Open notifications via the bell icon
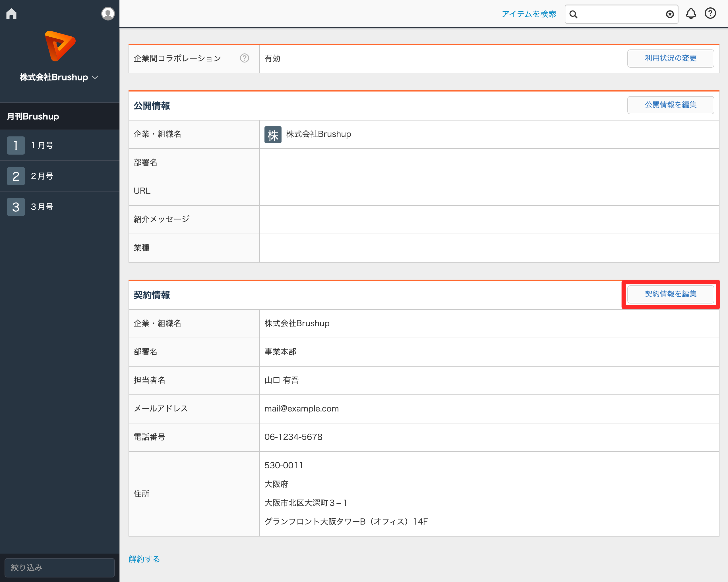This screenshot has width=728, height=582. click(691, 14)
